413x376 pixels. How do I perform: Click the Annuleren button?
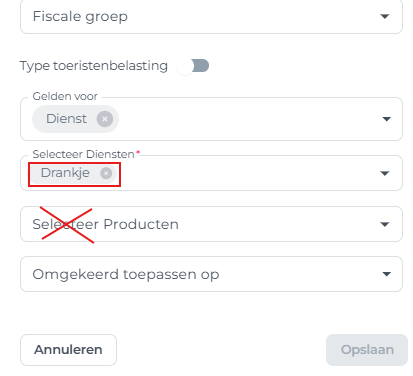coord(68,350)
